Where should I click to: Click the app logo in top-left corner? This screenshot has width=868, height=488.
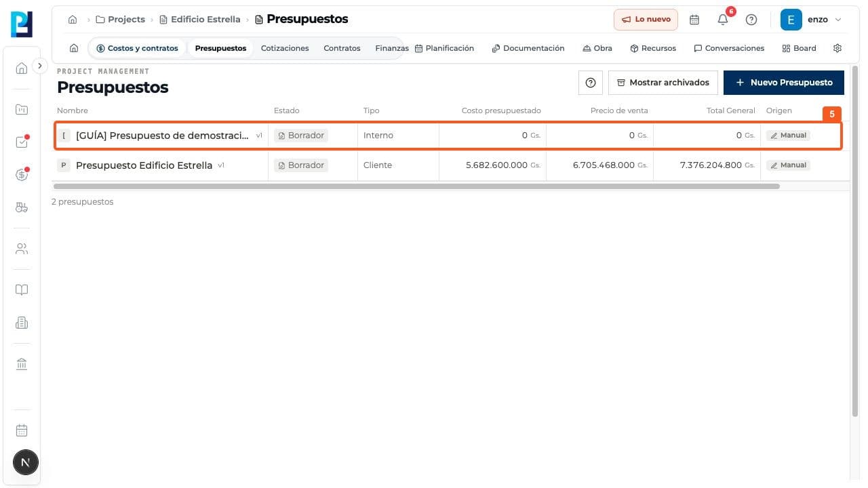pos(22,24)
